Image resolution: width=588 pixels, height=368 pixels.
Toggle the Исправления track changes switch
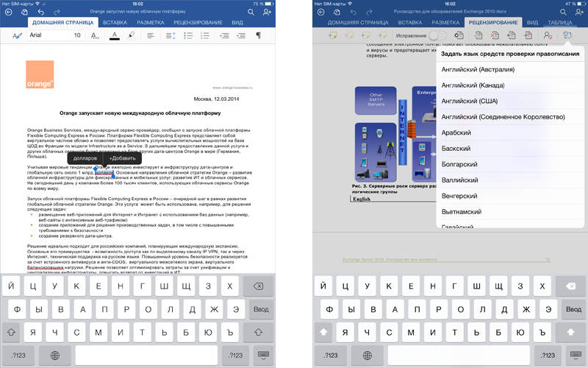pyautogui.click(x=437, y=35)
